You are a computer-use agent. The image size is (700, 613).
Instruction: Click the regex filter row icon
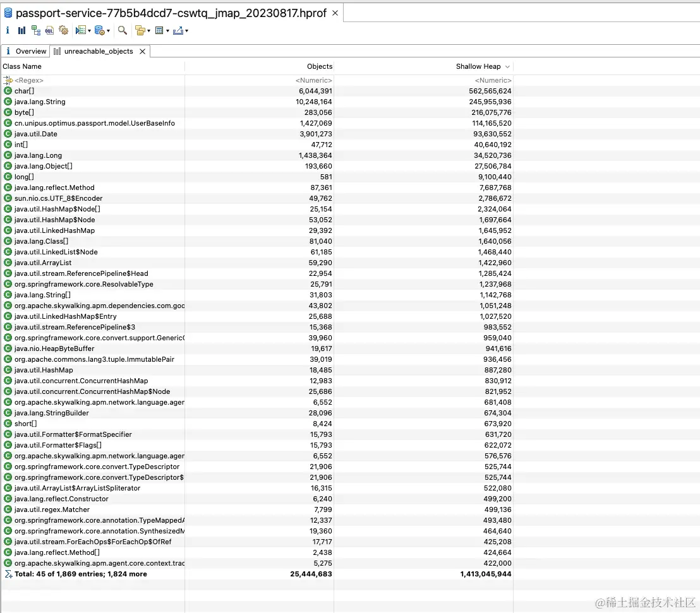tap(8, 80)
